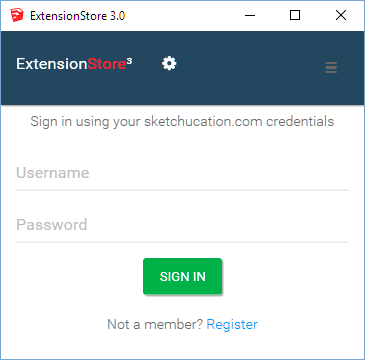Click the red SketchUp icon in title bar
365x360 pixels.
pyautogui.click(x=17, y=15)
